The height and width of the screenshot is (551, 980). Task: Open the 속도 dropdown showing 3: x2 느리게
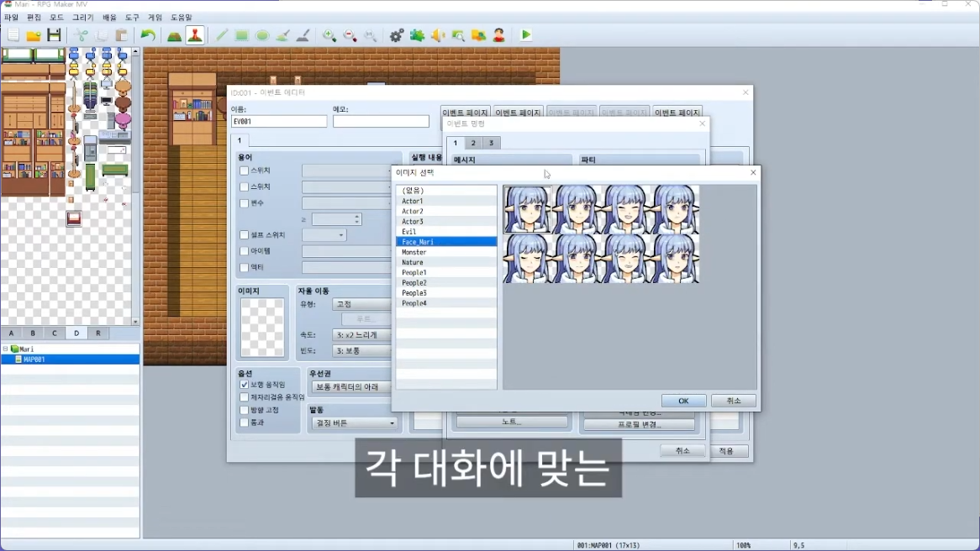pos(362,335)
